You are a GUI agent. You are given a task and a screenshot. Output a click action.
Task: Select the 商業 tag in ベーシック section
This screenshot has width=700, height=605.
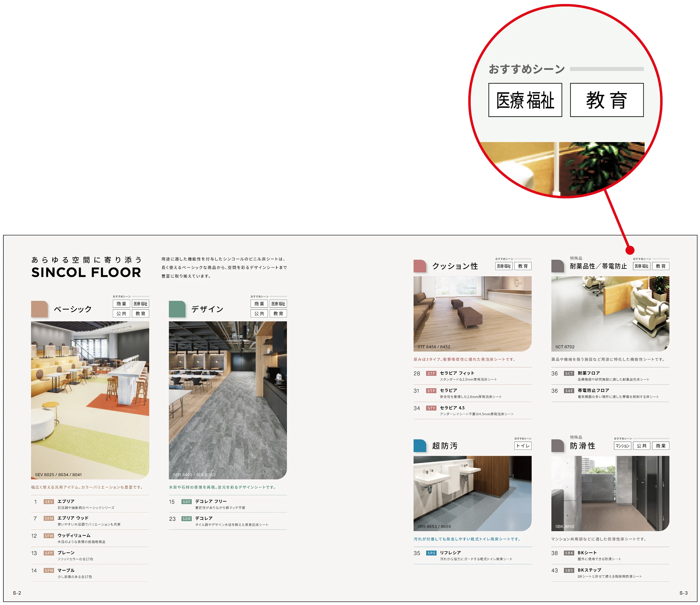(121, 304)
